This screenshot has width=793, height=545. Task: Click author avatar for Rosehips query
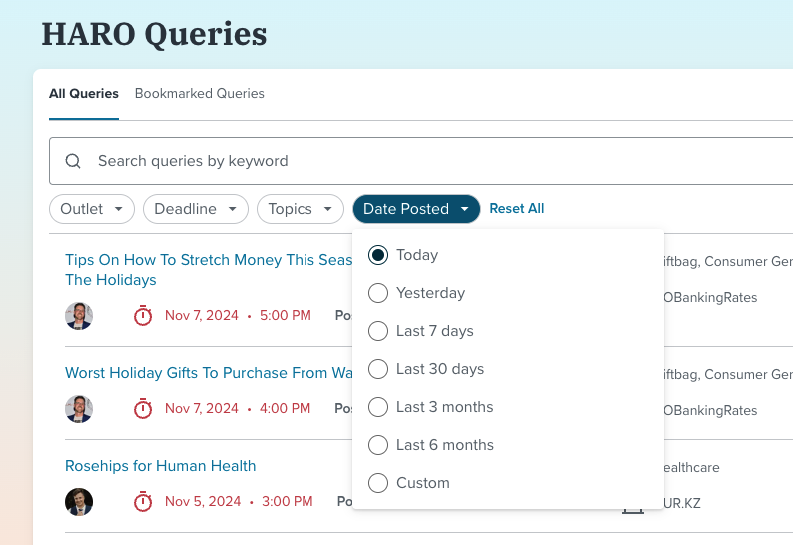[x=79, y=502]
